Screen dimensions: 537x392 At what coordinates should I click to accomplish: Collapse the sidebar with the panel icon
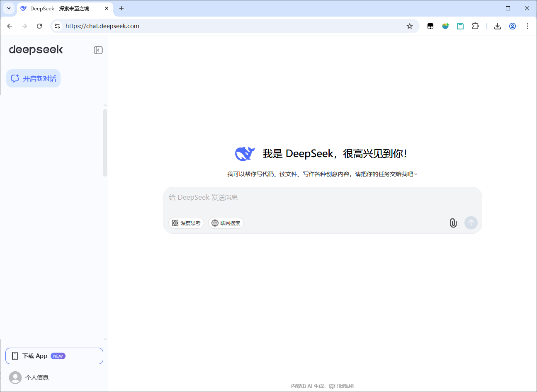click(x=98, y=50)
